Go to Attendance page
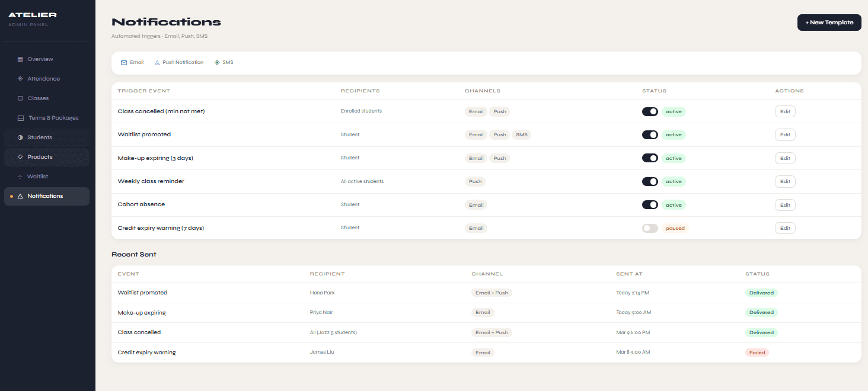Image resolution: width=868 pixels, height=391 pixels. [x=47, y=79]
